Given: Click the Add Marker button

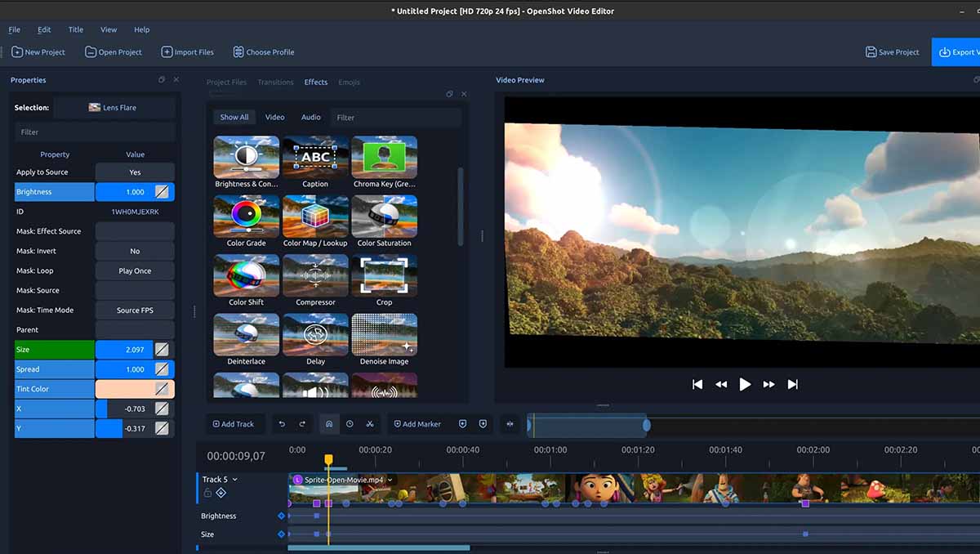Looking at the screenshot, I should pyautogui.click(x=416, y=424).
